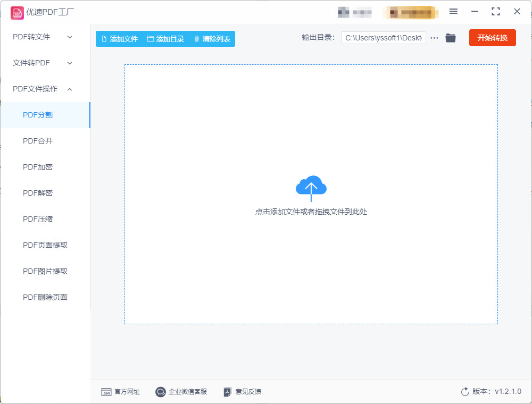This screenshot has height=404, width=532.
Task: Click the 优速PDF工厂 app logo icon
Action: click(x=17, y=13)
